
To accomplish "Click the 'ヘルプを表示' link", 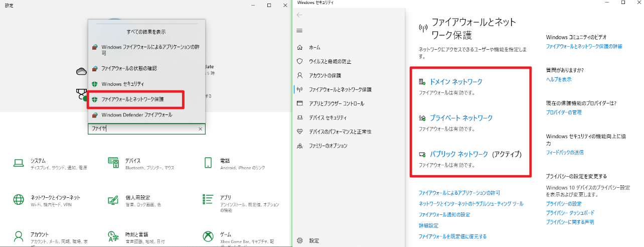I will coord(559,79).
